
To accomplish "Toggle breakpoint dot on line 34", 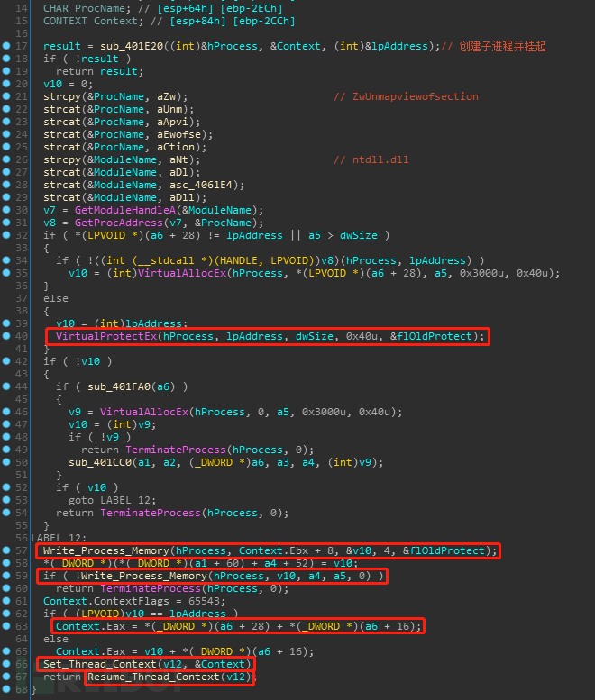I will 6,259.
